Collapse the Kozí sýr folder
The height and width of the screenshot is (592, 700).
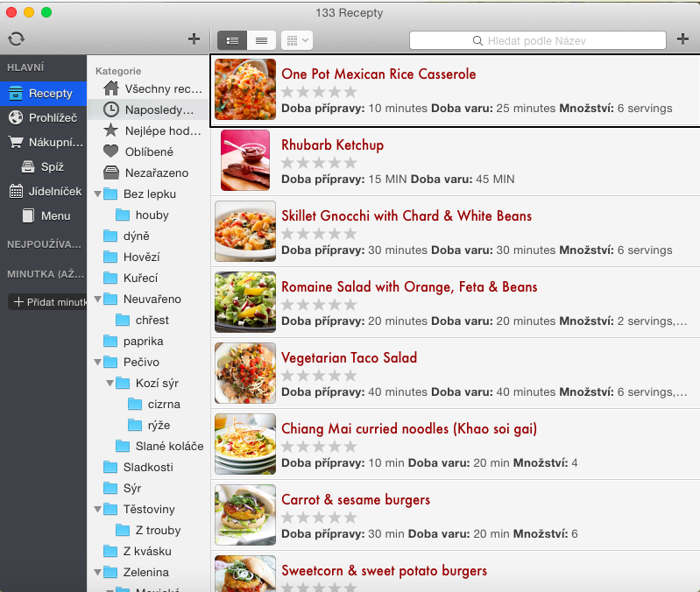(x=110, y=383)
